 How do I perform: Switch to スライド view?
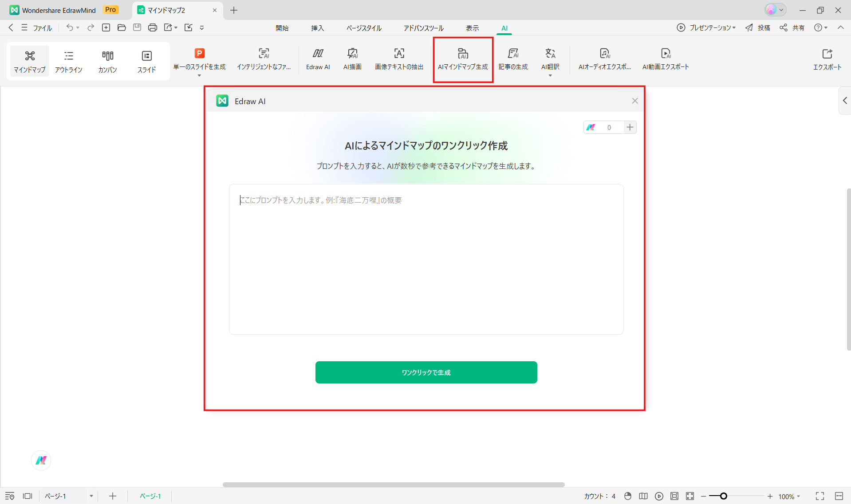[x=147, y=61]
